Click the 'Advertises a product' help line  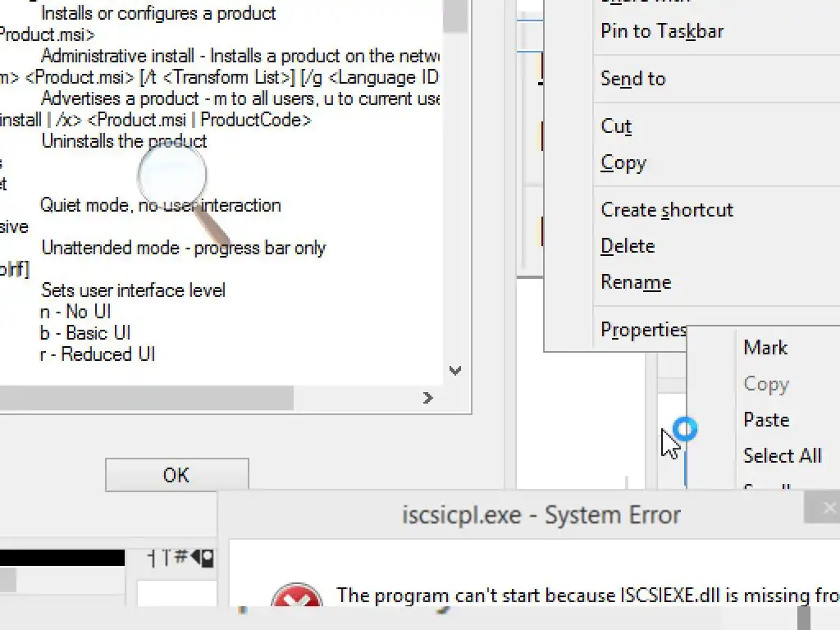tap(240, 98)
